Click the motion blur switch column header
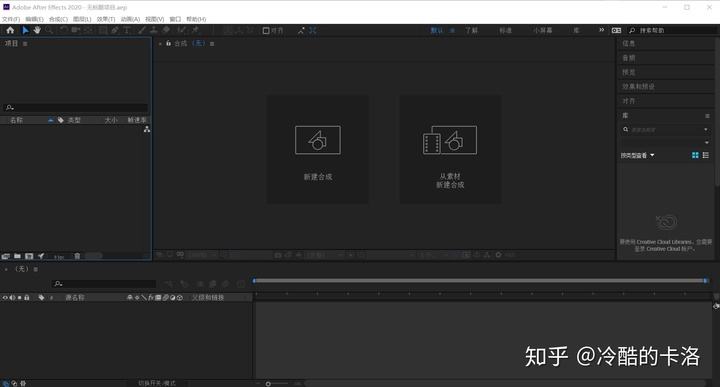720x387 pixels. click(165, 297)
